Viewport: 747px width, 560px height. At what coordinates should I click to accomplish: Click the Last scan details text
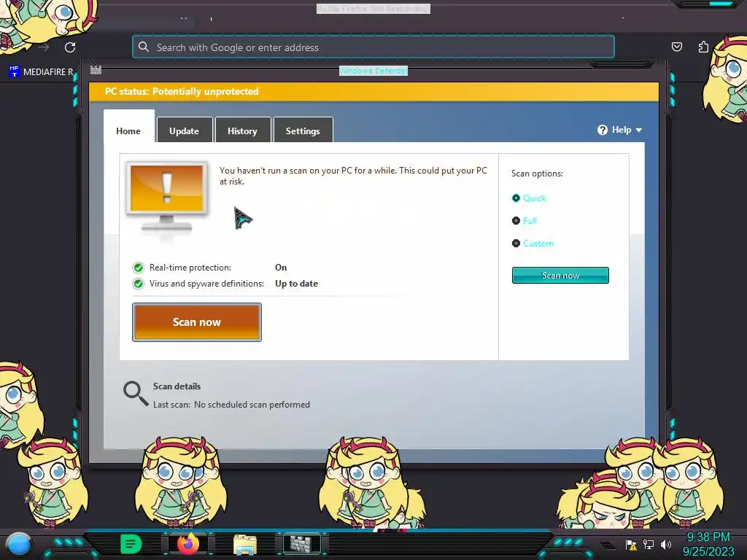(231, 405)
